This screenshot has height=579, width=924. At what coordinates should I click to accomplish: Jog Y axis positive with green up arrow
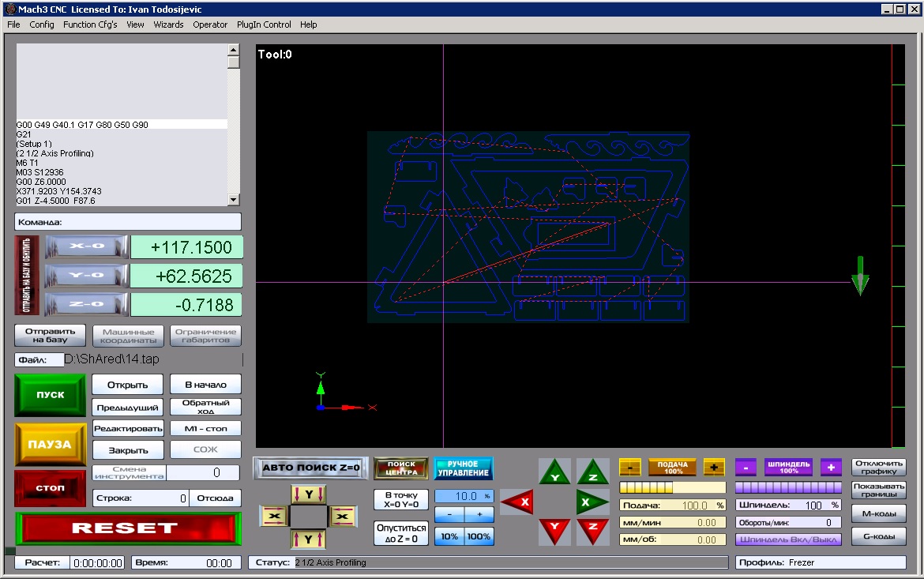554,472
